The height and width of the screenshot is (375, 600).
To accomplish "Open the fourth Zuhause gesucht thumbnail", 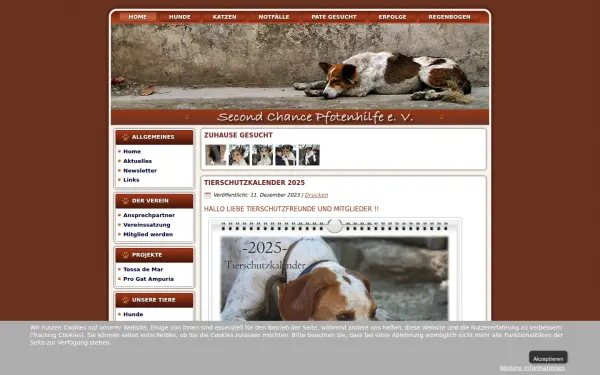I will tap(286, 155).
